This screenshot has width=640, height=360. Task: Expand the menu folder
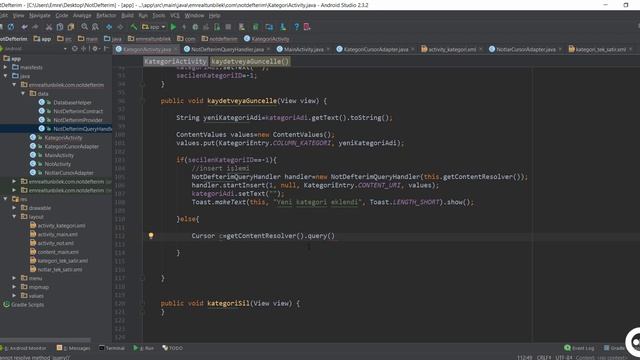coord(14,278)
